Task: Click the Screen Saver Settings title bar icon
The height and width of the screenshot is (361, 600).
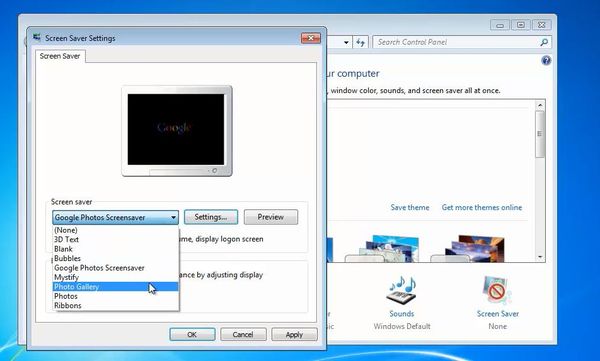Action: (37, 38)
